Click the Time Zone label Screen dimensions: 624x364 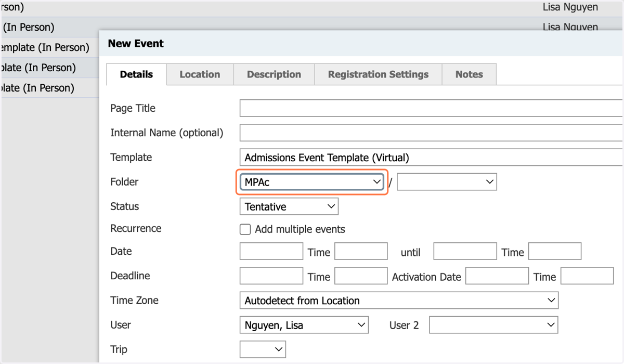134,301
